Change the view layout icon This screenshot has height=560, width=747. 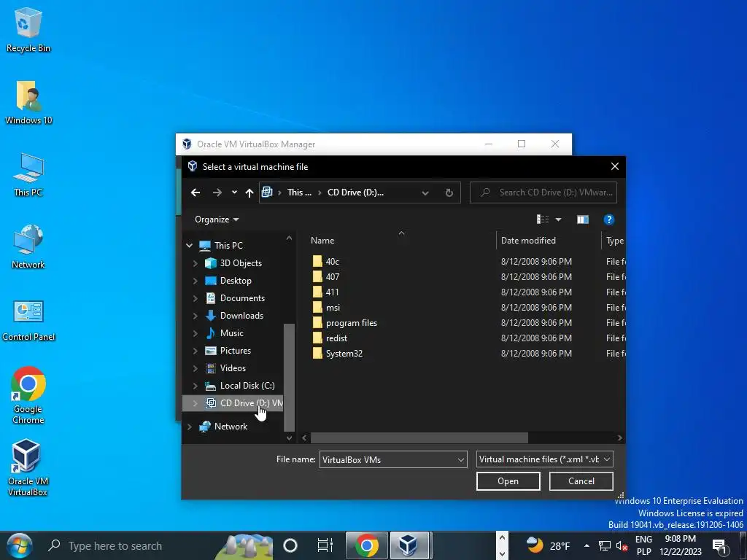tap(543, 219)
